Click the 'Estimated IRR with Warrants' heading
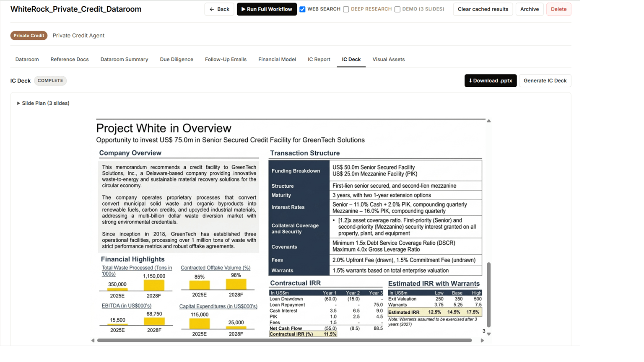Image resolution: width=644 pixels, height=362 pixels. (x=434, y=284)
